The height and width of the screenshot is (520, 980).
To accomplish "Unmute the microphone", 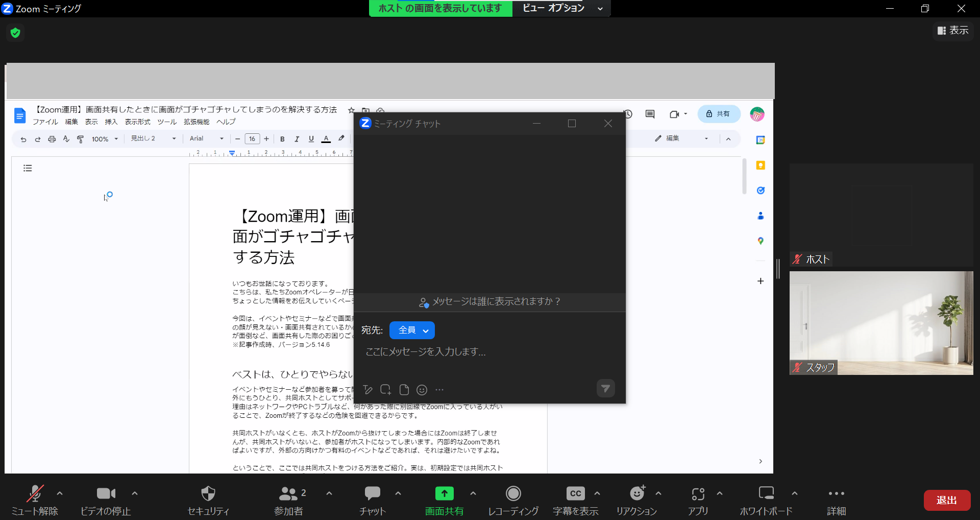I will pyautogui.click(x=35, y=494).
